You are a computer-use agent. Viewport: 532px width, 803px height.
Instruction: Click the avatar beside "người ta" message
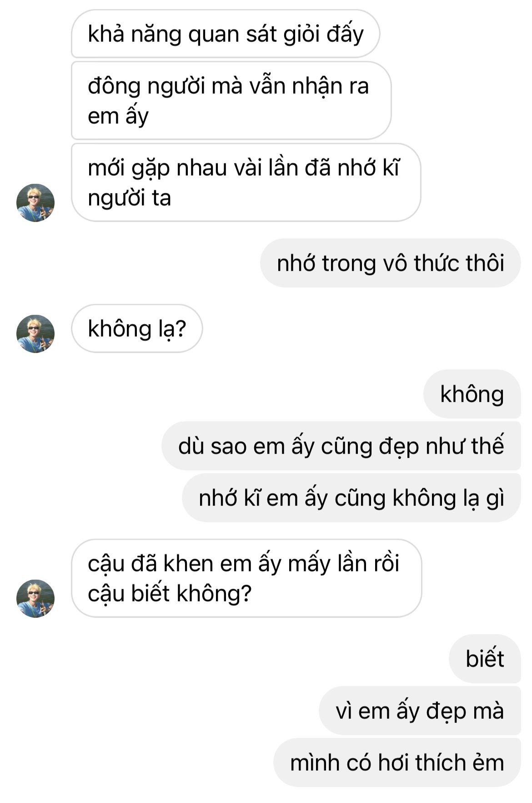tap(35, 203)
